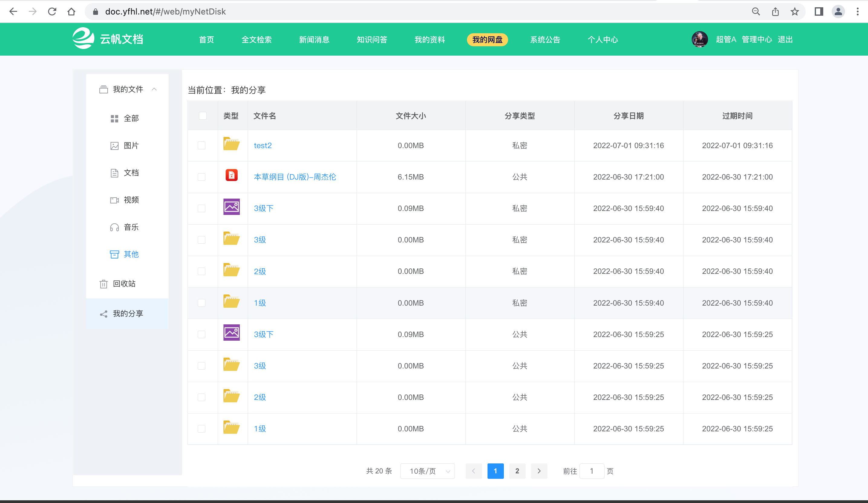Check the box for public 3级下 row
This screenshot has height=503, width=868.
coord(201,334)
